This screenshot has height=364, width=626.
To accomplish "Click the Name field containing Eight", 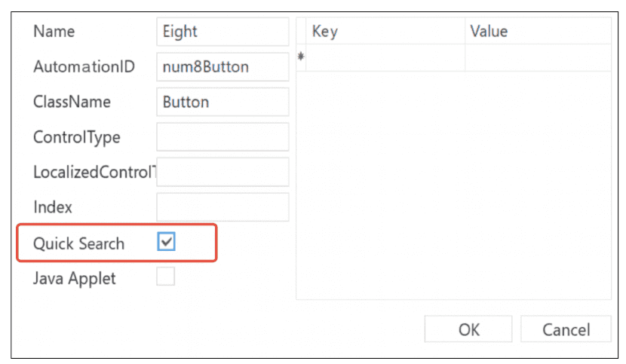I will (x=222, y=32).
